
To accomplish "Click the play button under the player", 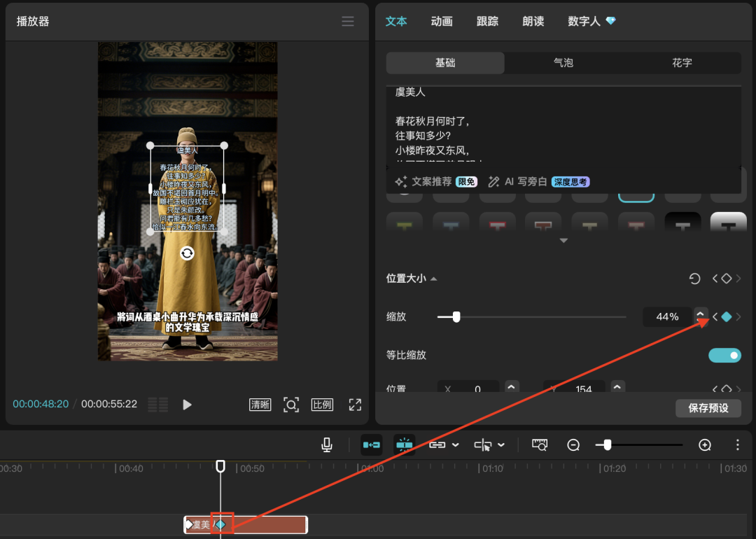I will (186, 404).
